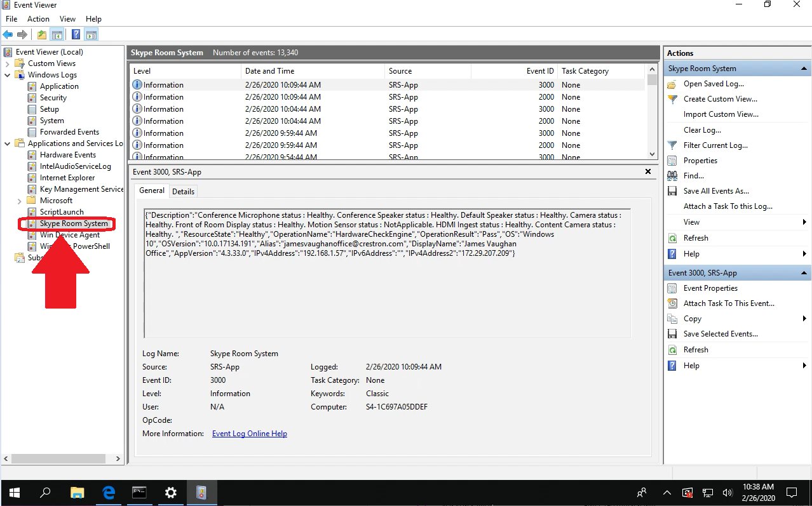Select the 10:09:44 AM event with ID 2000
The height and width of the screenshot is (506, 812).
point(388,97)
